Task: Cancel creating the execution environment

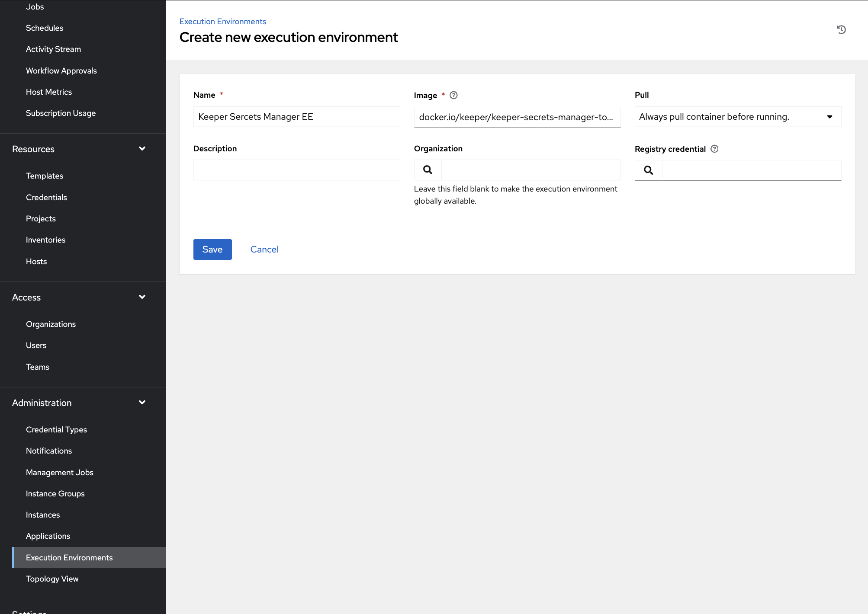Action: [x=264, y=249]
